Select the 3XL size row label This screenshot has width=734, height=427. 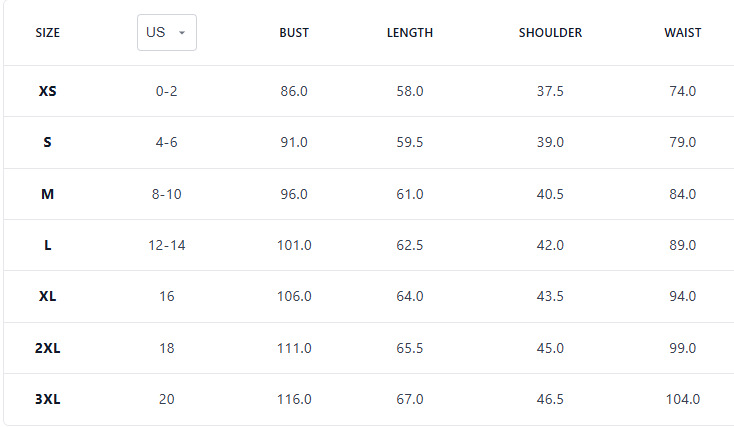click(47, 399)
